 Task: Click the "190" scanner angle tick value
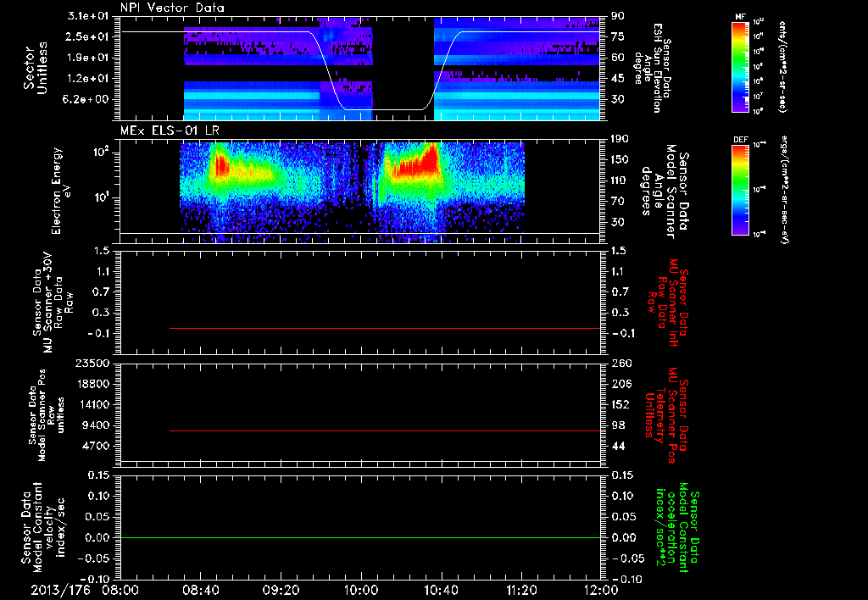pos(620,139)
